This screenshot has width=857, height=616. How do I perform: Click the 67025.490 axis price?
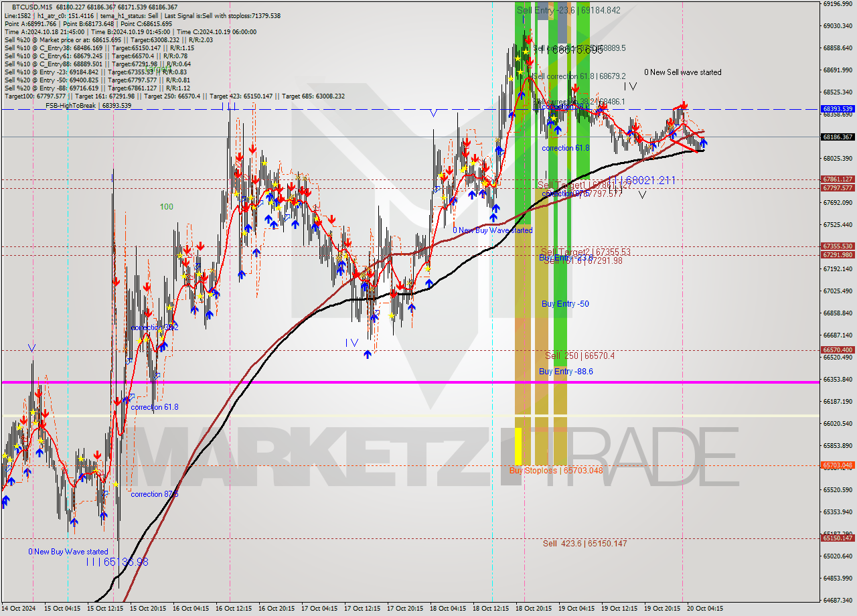click(x=837, y=291)
